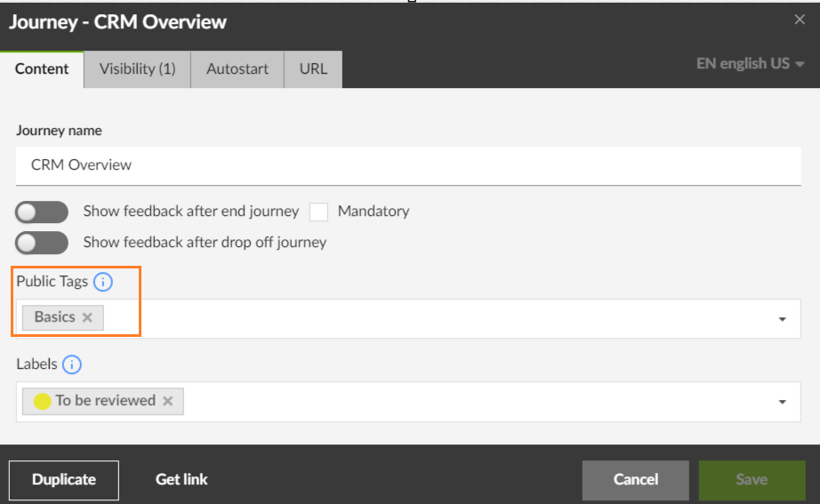
Task: Open the Autostart tab
Action: coord(237,69)
